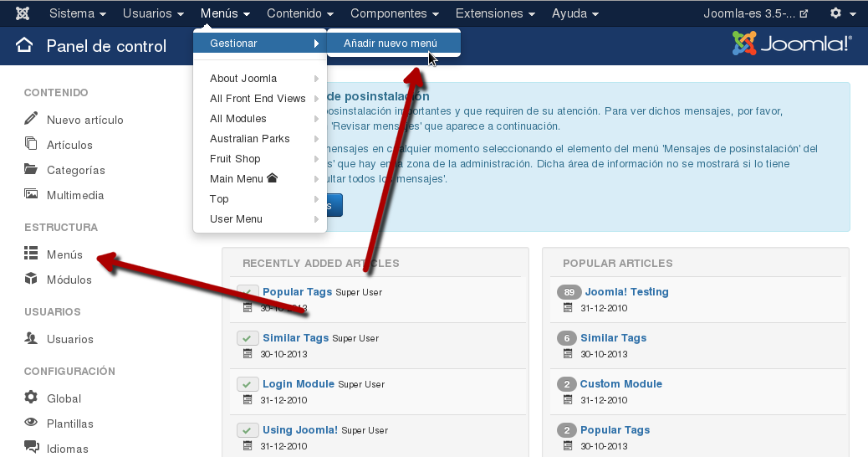Toggle published check for Login Module article
The height and width of the screenshot is (457, 868).
pyautogui.click(x=248, y=384)
